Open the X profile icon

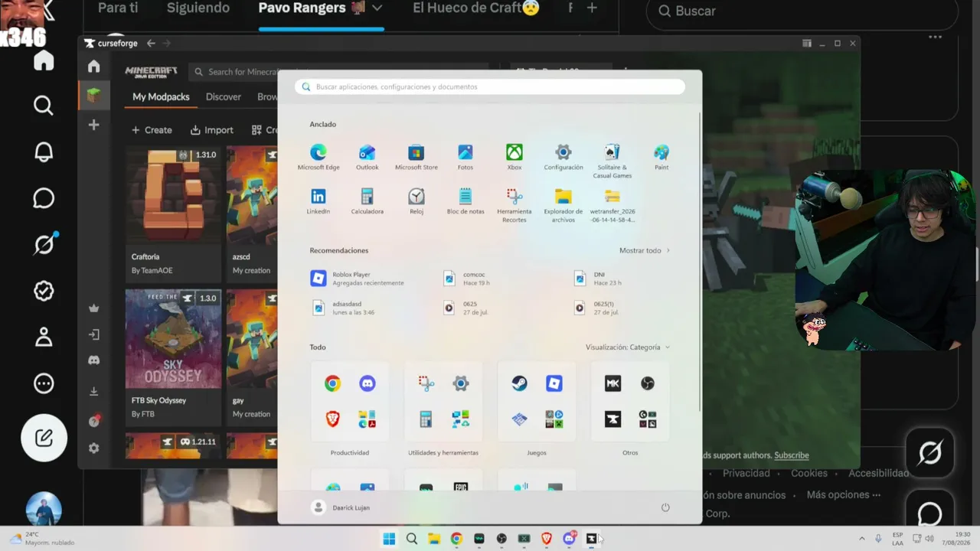coord(44,337)
